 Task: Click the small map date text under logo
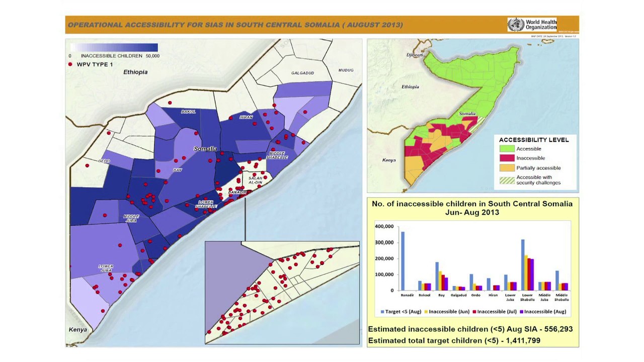[x=553, y=37]
